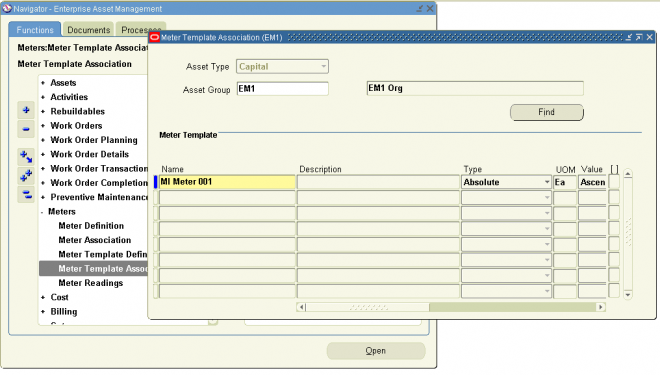This screenshot has width=660, height=375.
Task: Click the Open button in Navigator
Action: [376, 351]
